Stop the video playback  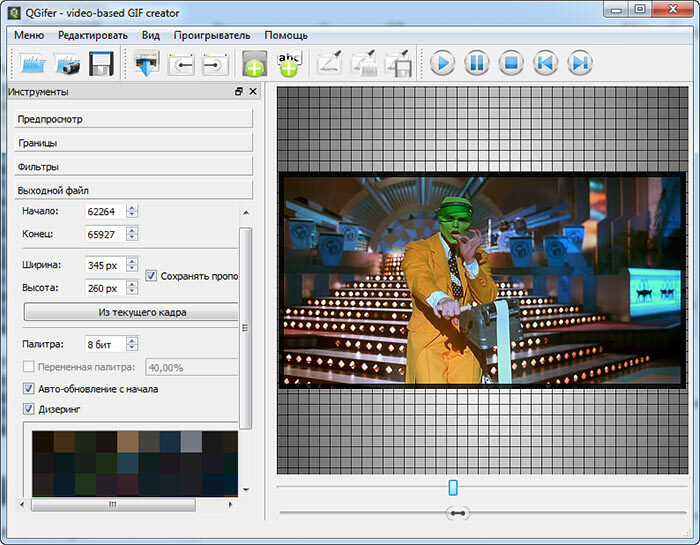pos(512,62)
